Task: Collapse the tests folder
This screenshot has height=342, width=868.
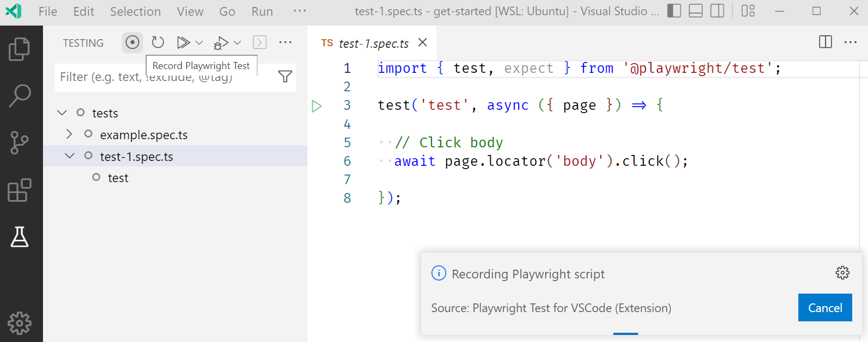Action: [62, 113]
